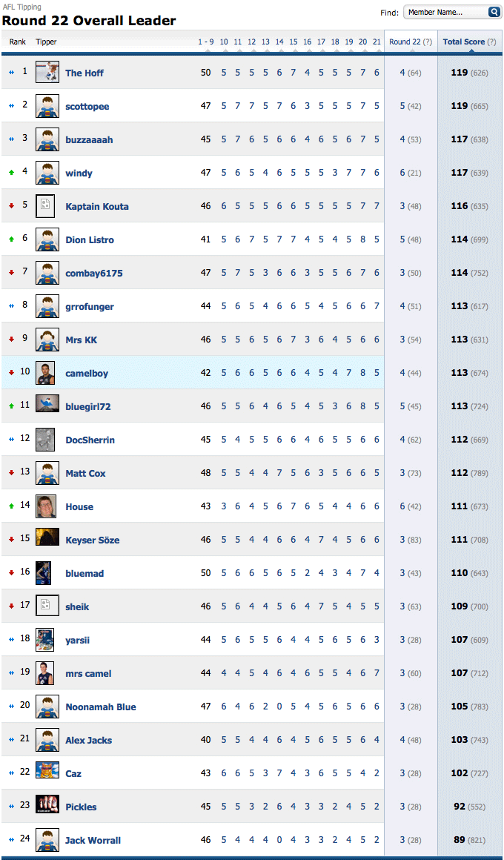Open Dion Listro's tipper profile link

(90, 239)
